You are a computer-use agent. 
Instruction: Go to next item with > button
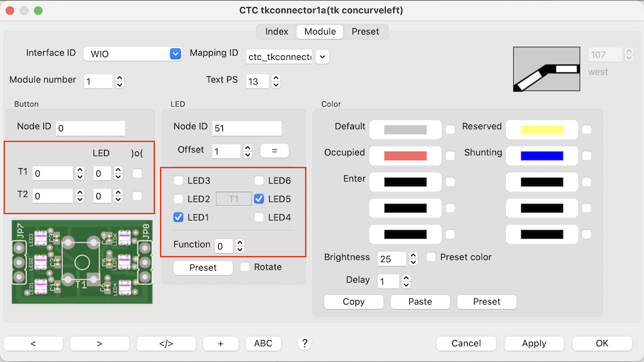coord(99,343)
